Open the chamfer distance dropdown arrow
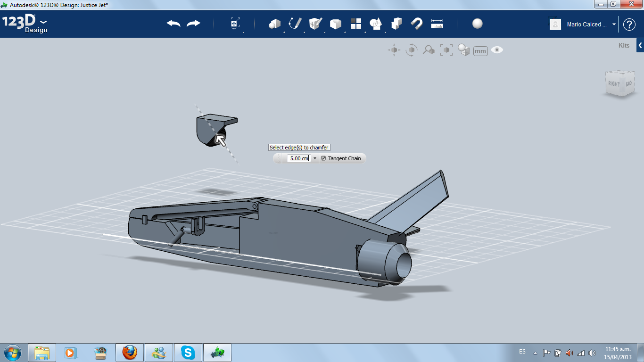This screenshot has width=644, height=362. tap(315, 158)
